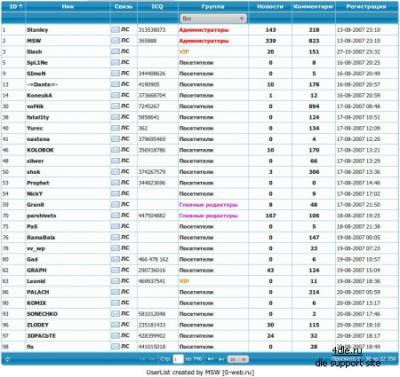Sort by the Ник column header

click(x=68, y=6)
